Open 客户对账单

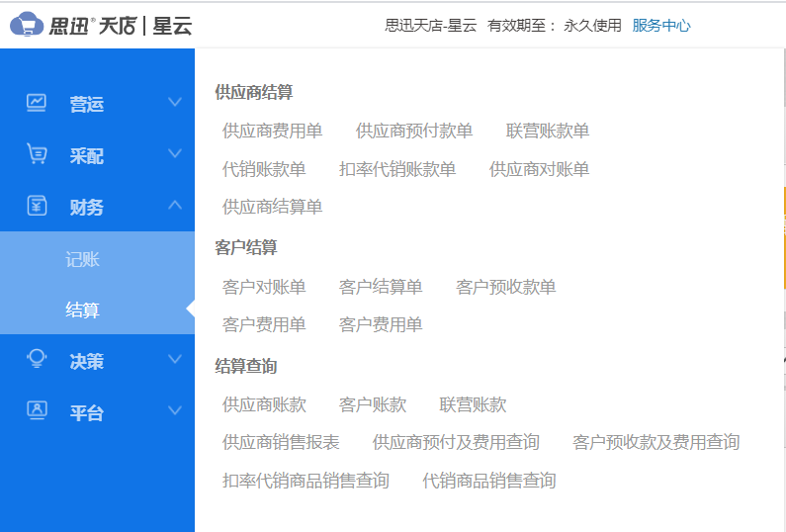click(x=264, y=287)
